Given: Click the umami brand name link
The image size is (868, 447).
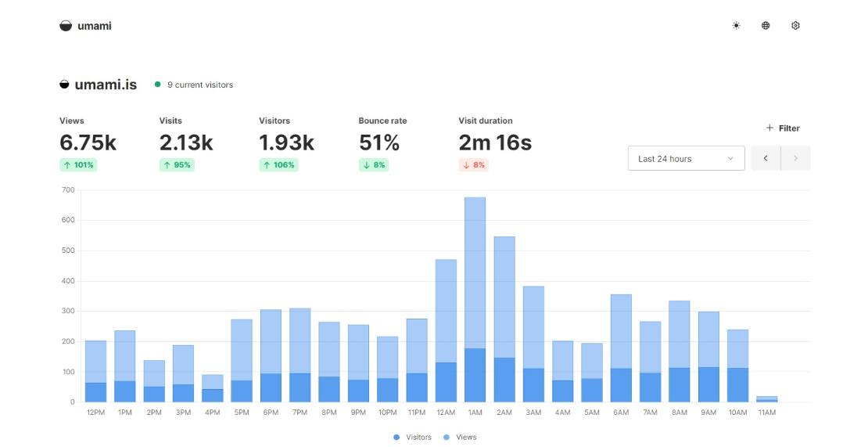Looking at the screenshot, I should (x=95, y=26).
